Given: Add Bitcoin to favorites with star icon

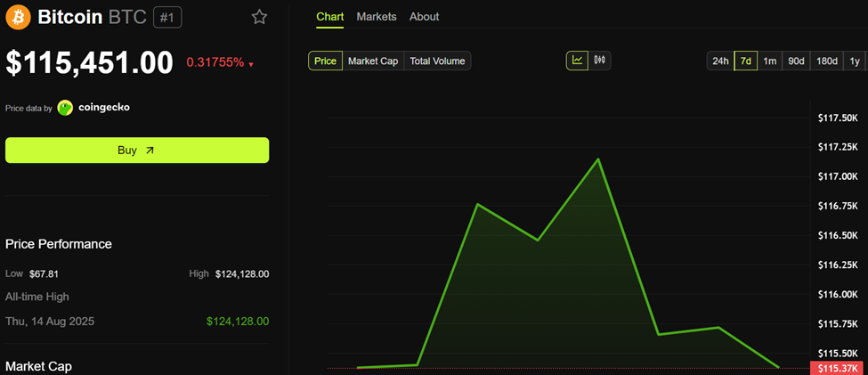Looking at the screenshot, I should pyautogui.click(x=259, y=17).
